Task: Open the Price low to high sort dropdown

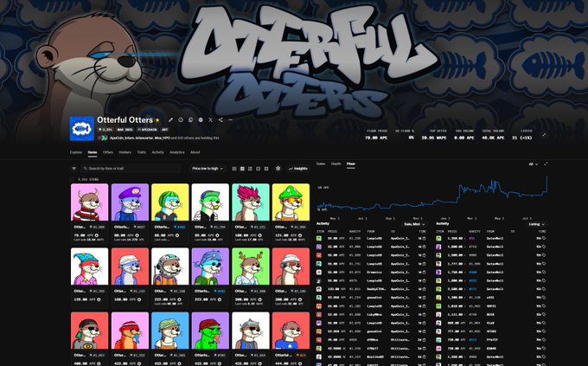Action: click(x=208, y=169)
